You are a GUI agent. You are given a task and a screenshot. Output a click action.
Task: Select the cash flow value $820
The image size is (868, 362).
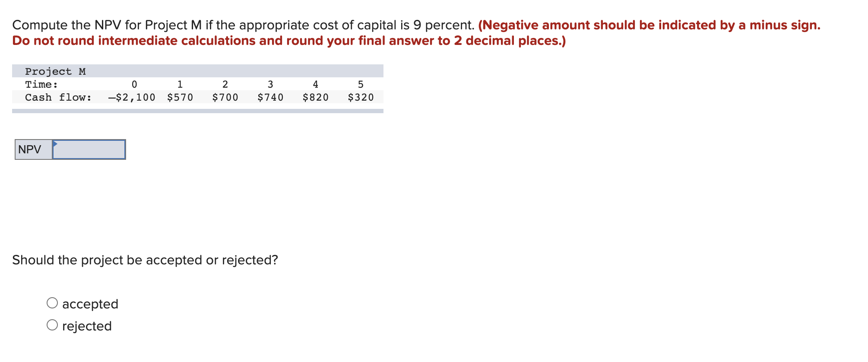[x=316, y=97]
